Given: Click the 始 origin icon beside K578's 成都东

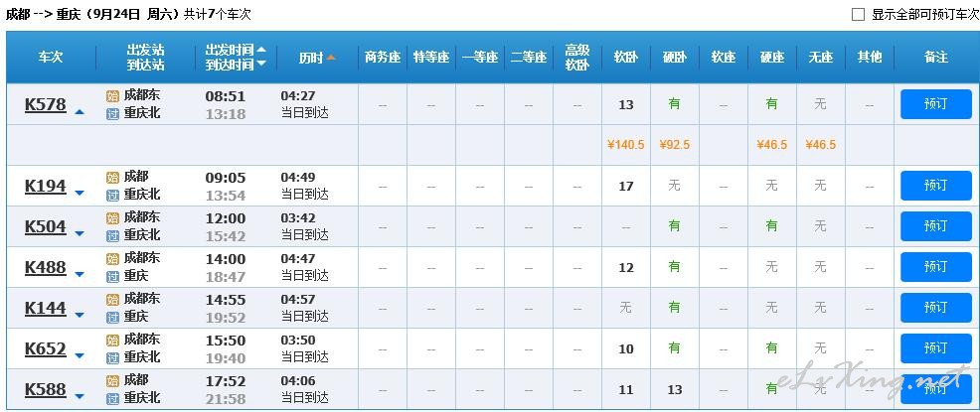Looking at the screenshot, I should pyautogui.click(x=112, y=96).
